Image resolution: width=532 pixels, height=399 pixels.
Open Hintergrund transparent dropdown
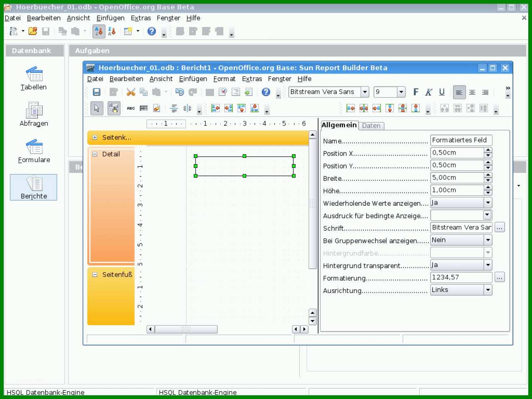coord(488,265)
